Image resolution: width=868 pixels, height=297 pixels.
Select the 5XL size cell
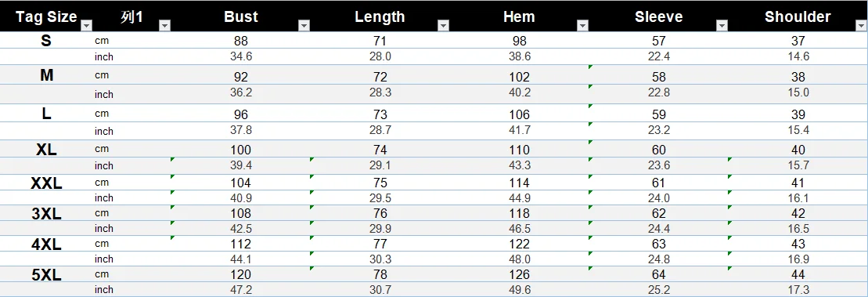[46, 275]
